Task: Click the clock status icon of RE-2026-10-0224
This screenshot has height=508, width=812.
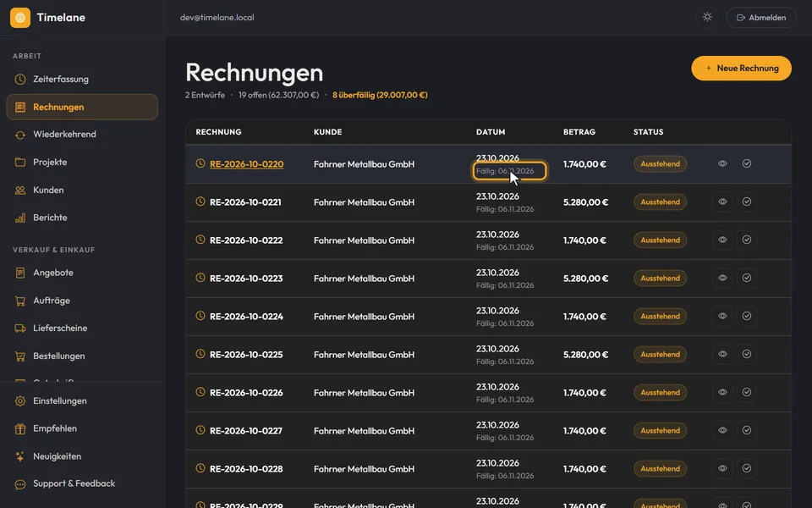Action: (x=200, y=315)
